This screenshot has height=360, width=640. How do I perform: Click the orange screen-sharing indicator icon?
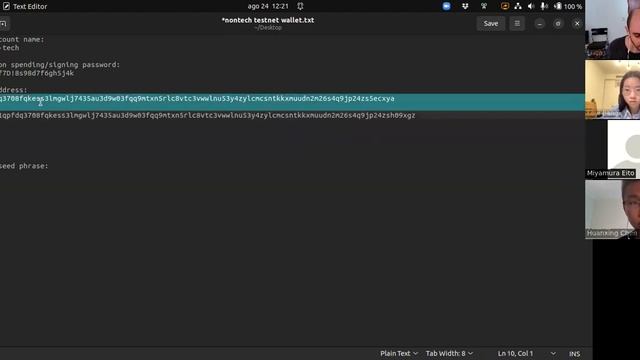tap(505, 6)
